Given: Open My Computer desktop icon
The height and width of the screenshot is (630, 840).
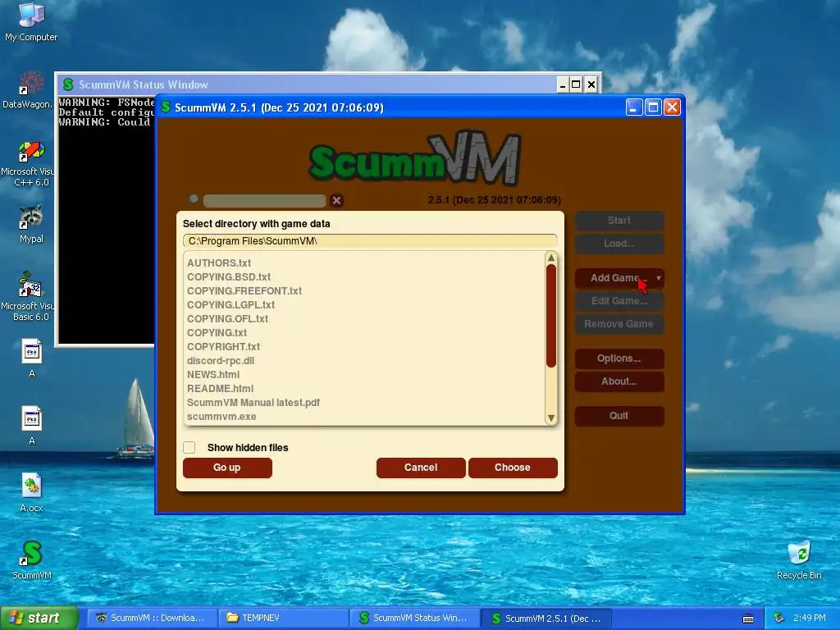Looking at the screenshot, I should point(31,21).
